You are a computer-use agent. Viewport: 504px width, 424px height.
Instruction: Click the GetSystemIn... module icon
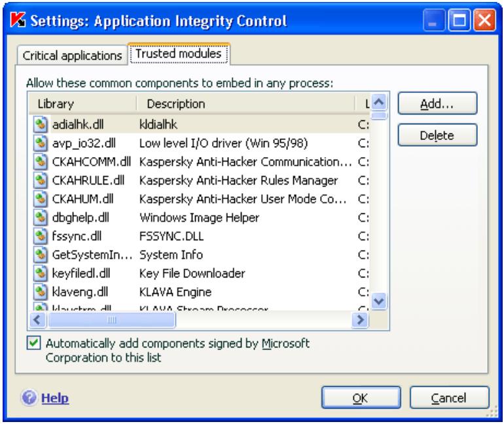[40, 255]
